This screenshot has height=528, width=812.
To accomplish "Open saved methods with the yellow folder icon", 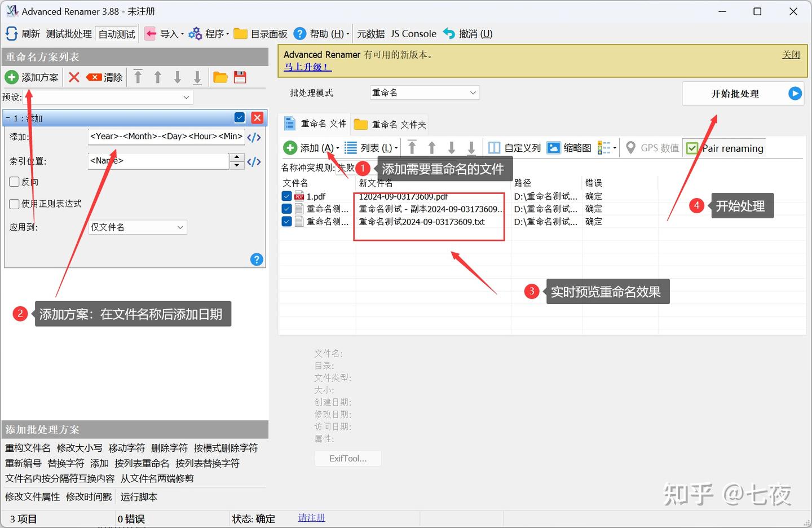I will click(220, 77).
